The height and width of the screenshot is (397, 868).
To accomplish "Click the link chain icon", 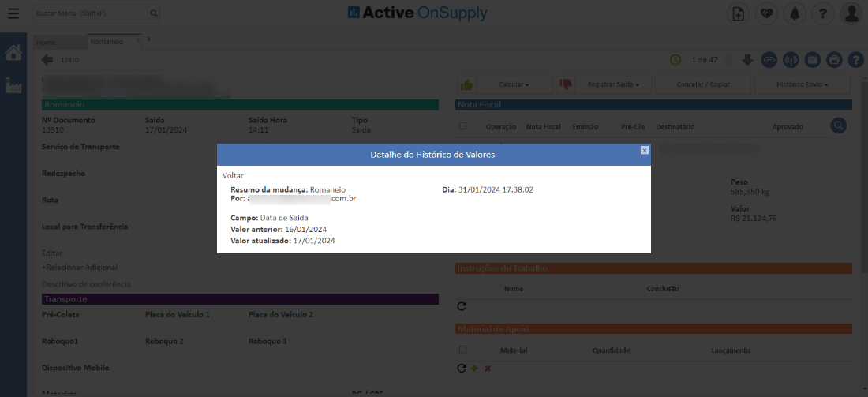I will tap(769, 59).
